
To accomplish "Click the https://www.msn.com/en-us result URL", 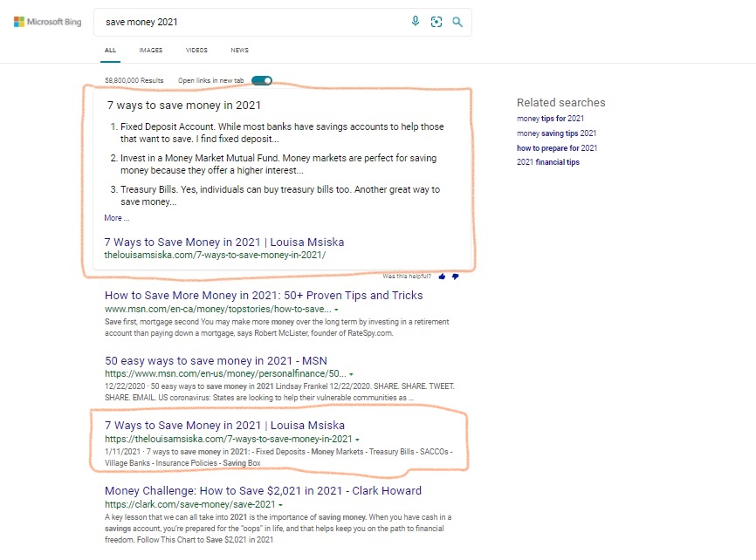I will coord(225,374).
